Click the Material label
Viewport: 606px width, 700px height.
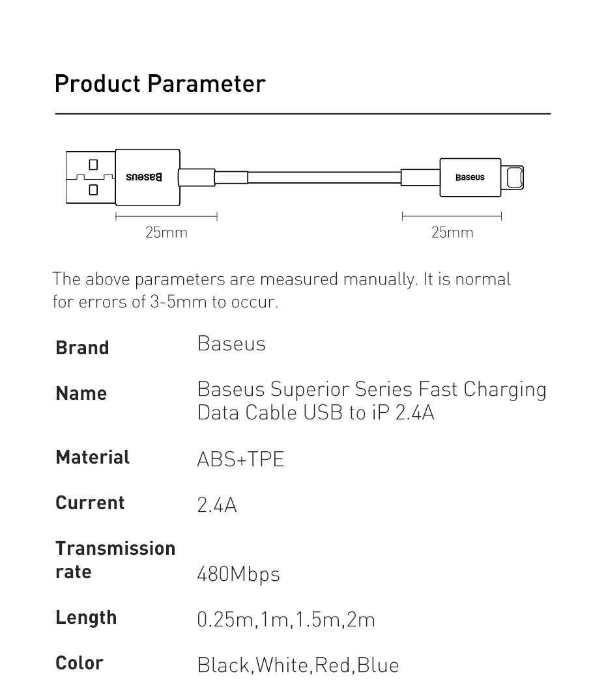pos(93,457)
